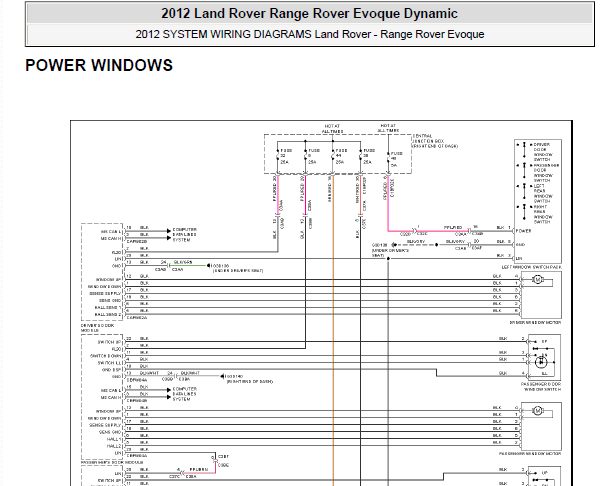Screen dimensions: 601x486
Task: Click the 'Driver Door Window Switch' label
Action: click(542, 152)
